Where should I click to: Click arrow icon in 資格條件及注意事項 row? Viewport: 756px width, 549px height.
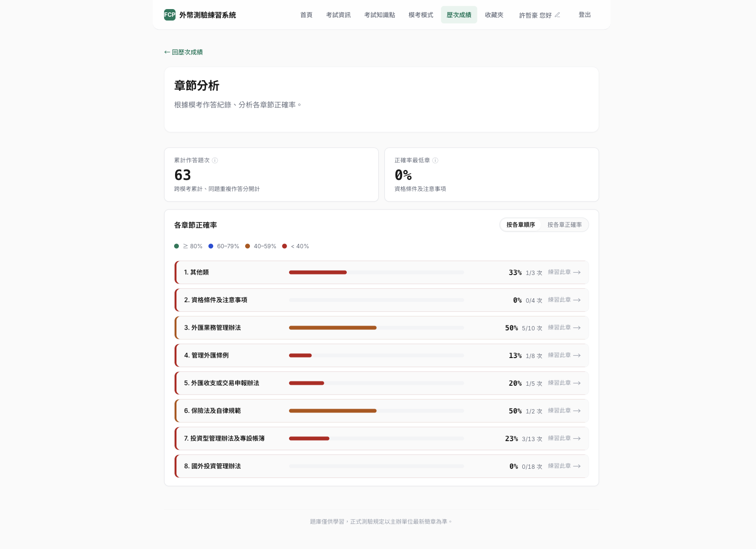tap(577, 300)
